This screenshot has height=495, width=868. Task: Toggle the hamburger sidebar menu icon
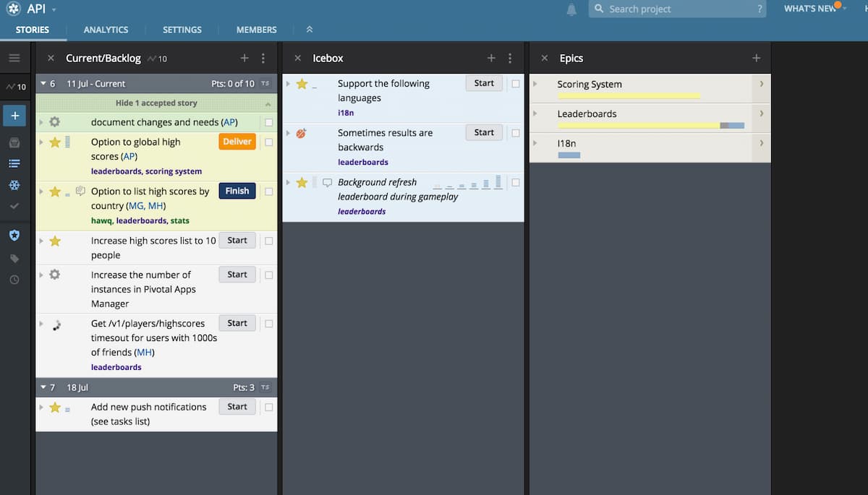(x=14, y=59)
